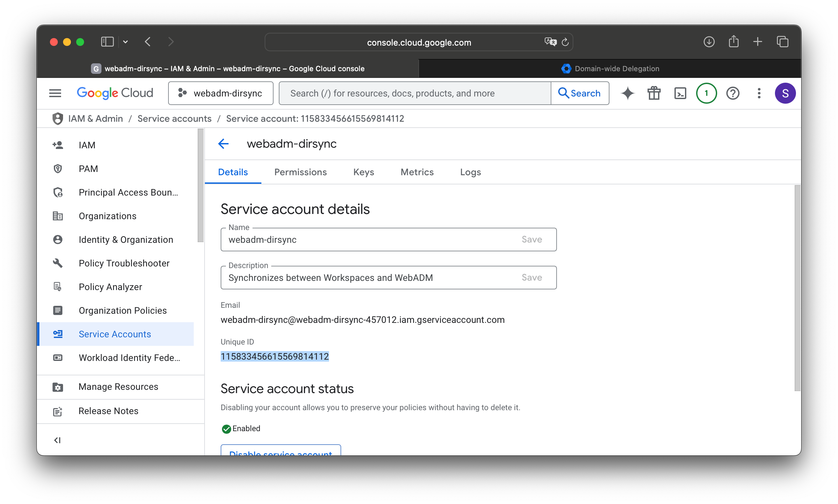
Task: Click the IAM & Admin shield icon
Action: pyautogui.click(x=57, y=118)
